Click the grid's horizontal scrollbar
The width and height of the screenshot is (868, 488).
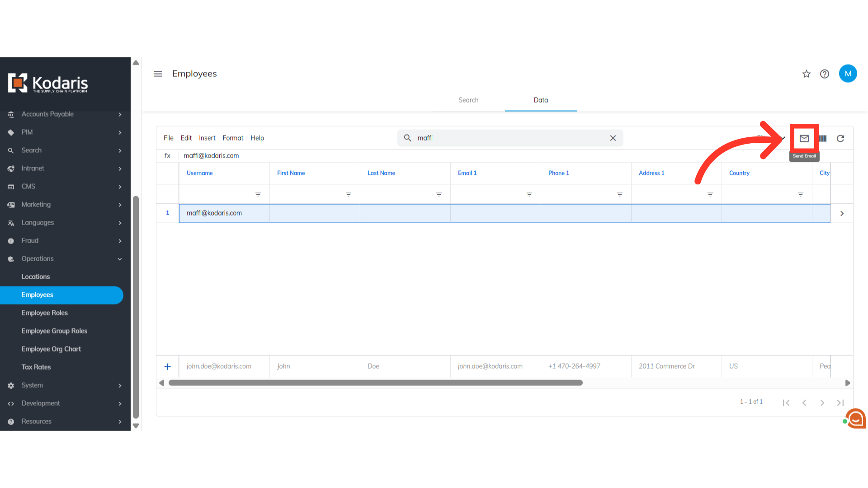(375, 383)
